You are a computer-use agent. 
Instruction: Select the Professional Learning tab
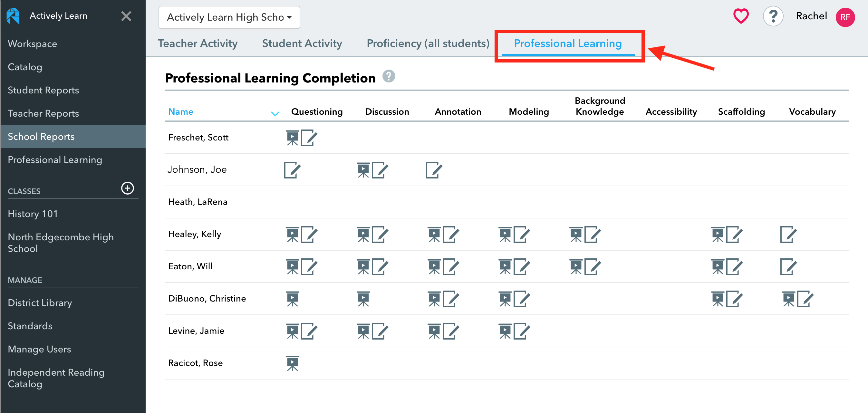(568, 43)
